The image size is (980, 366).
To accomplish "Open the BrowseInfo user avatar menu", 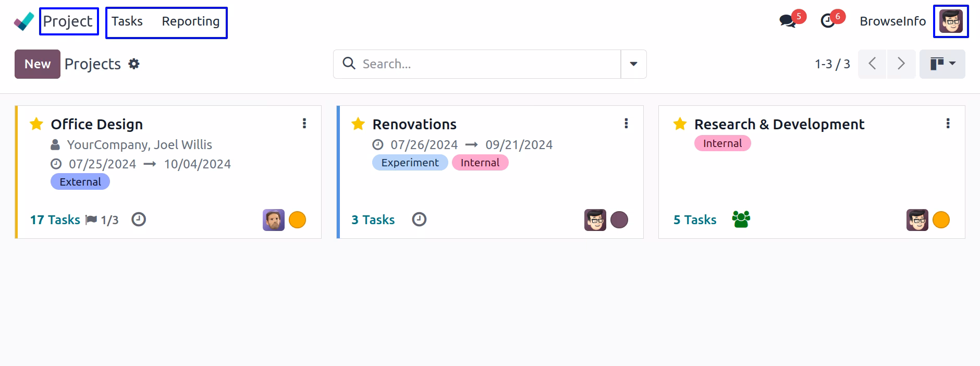I will 951,21.
